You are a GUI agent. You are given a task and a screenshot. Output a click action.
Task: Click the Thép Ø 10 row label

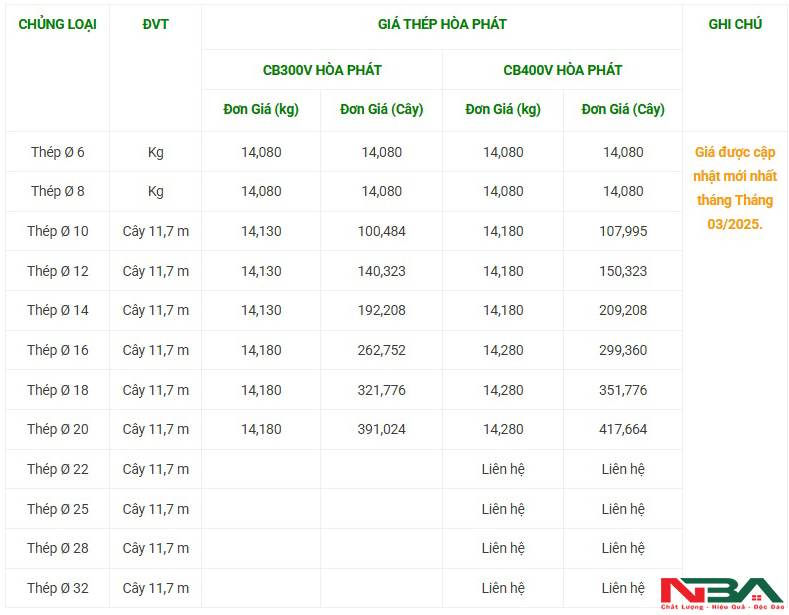point(57,231)
